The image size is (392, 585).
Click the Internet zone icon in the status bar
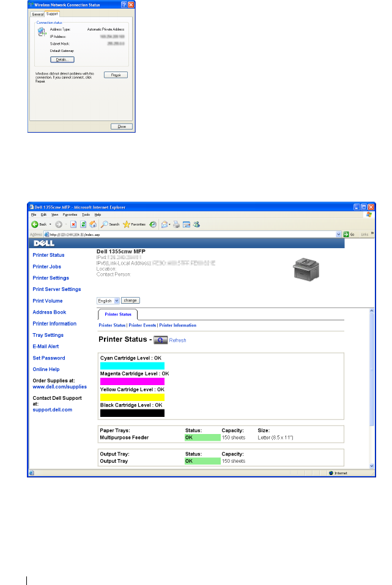click(331, 473)
